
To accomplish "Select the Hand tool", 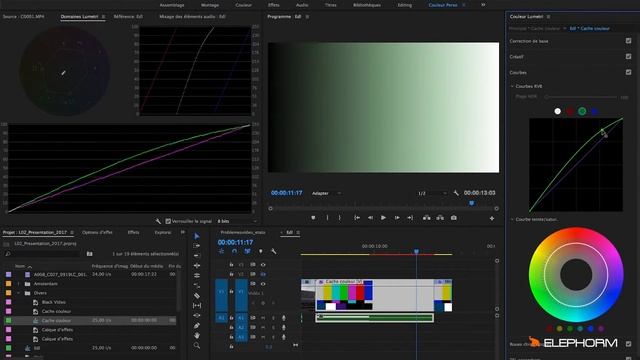I will (197, 336).
